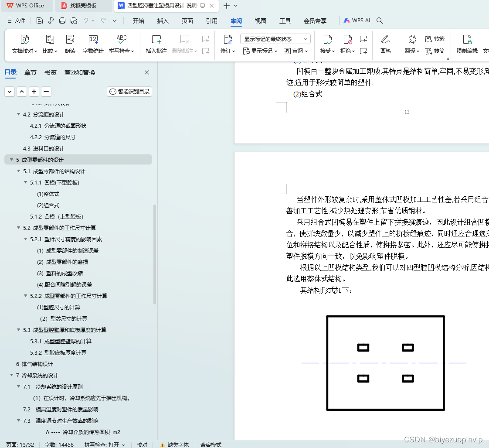Jump to previous change icon beside 接受
The image size is (489, 448).
pyautogui.click(x=363, y=39)
